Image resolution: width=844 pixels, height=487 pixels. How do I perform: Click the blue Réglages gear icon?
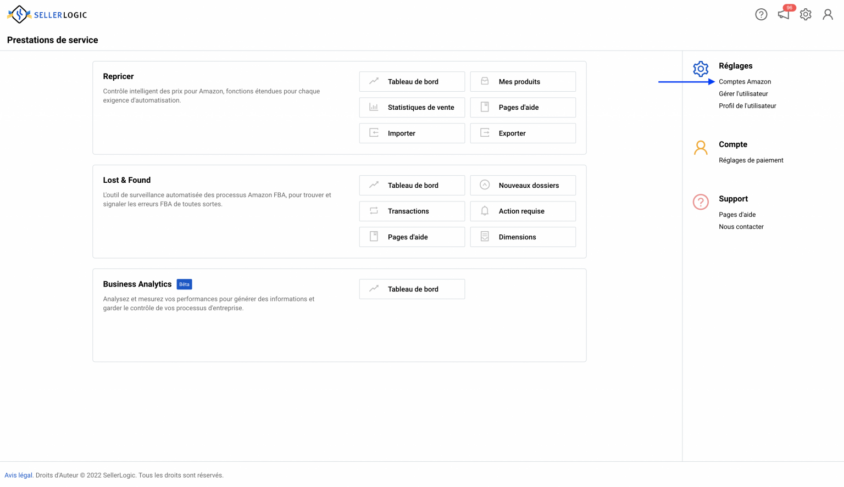[700, 69]
